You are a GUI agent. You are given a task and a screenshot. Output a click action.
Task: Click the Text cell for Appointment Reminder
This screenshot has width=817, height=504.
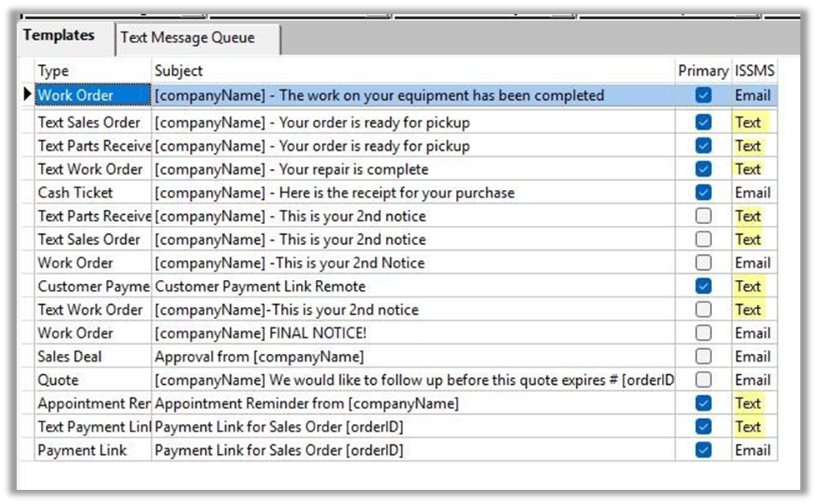748,403
